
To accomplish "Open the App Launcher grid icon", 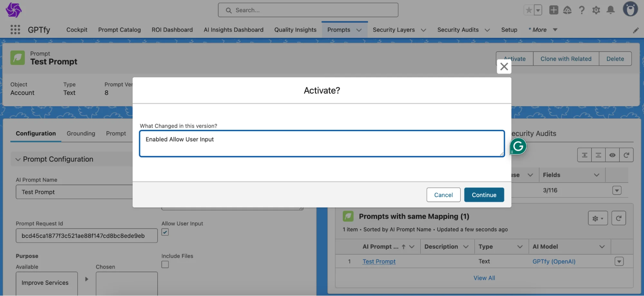I will click(x=15, y=30).
